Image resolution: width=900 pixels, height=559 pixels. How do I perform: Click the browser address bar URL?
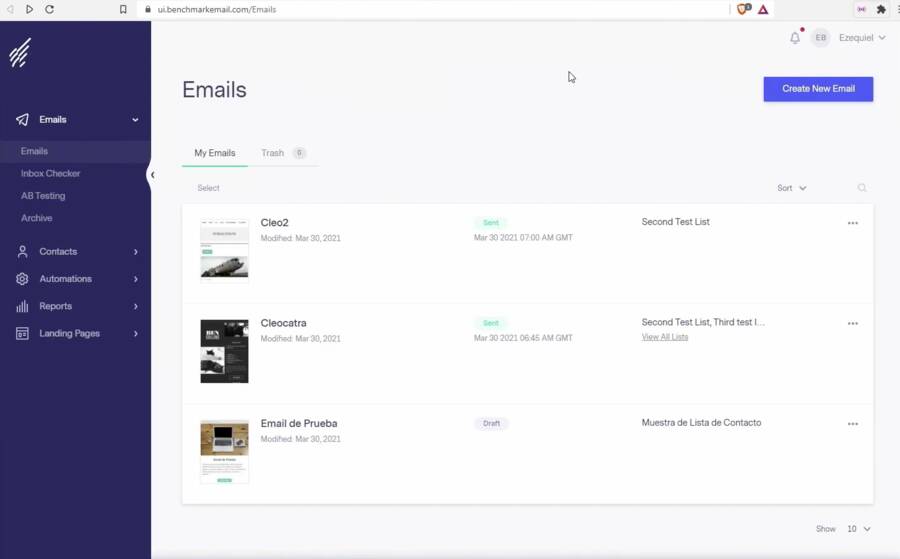point(217,9)
